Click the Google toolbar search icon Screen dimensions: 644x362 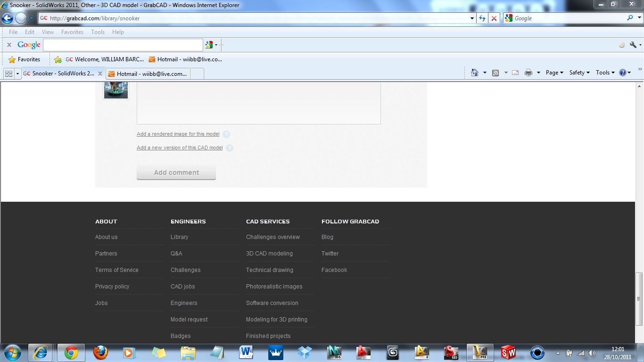coord(209,45)
